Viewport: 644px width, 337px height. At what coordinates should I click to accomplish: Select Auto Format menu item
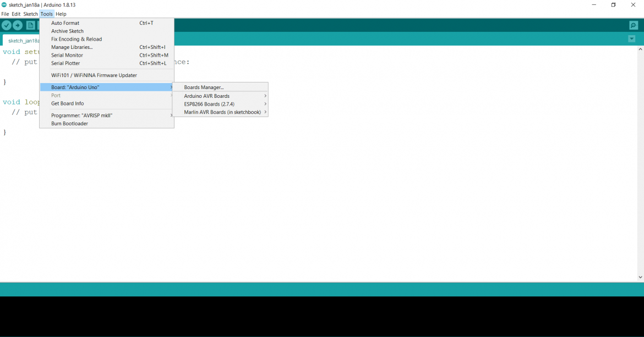point(66,23)
